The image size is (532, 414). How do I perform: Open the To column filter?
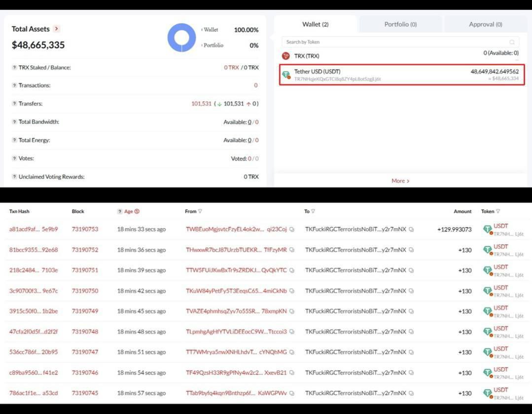tap(313, 211)
